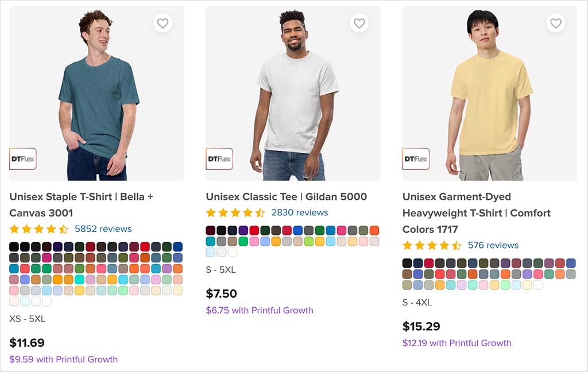Click the DTFlex badge on the Comfort Colors card
The height and width of the screenshot is (372, 588).
click(x=416, y=159)
